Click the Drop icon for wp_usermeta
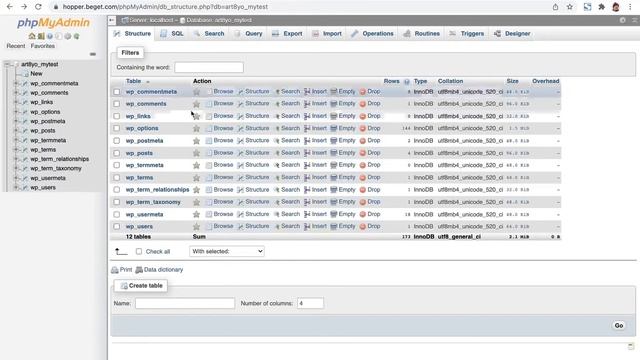 click(362, 214)
